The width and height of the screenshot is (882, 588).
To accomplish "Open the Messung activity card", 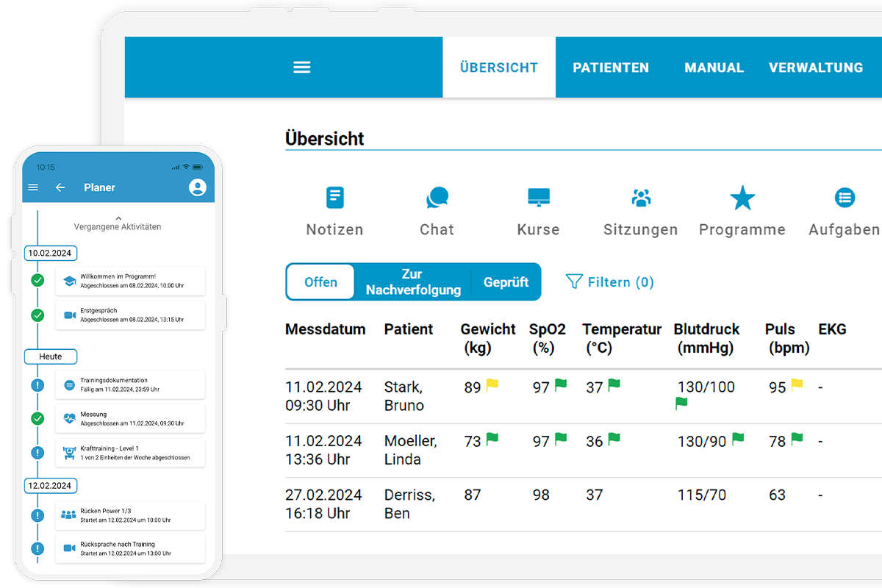I will tap(130, 418).
